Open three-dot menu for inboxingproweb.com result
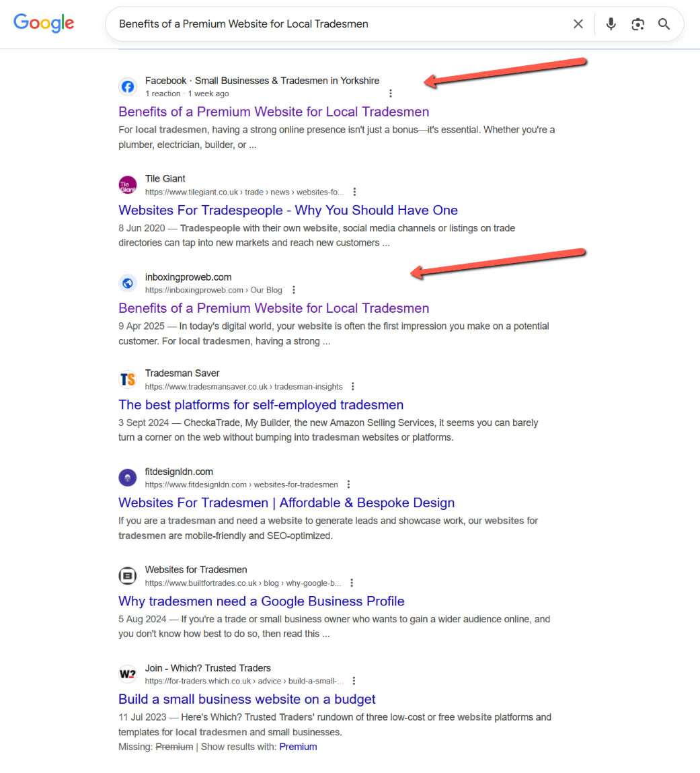 294,290
